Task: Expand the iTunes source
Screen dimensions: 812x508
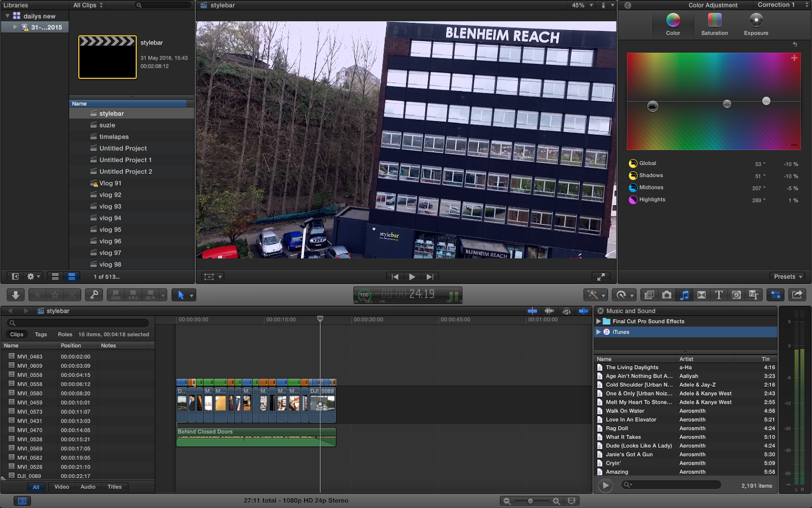Action: [x=599, y=332]
